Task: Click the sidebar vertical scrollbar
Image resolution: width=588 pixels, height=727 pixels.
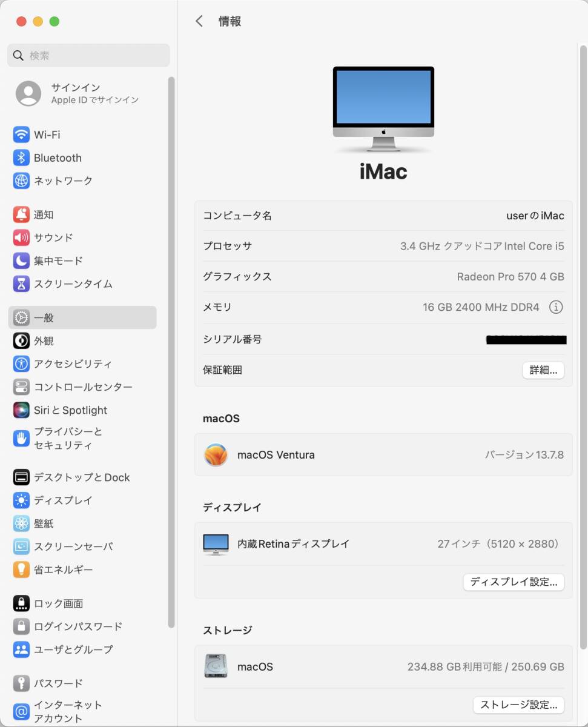Action: click(171, 351)
